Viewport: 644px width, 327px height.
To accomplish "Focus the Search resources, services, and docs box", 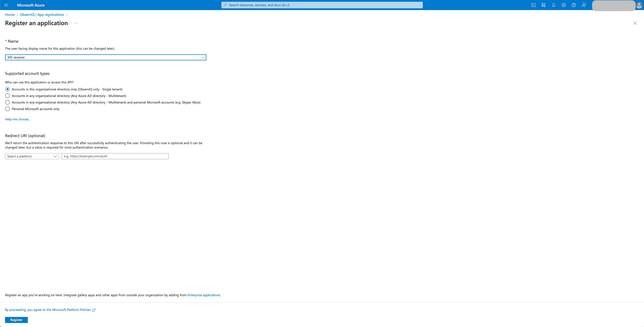I will click(322, 5).
